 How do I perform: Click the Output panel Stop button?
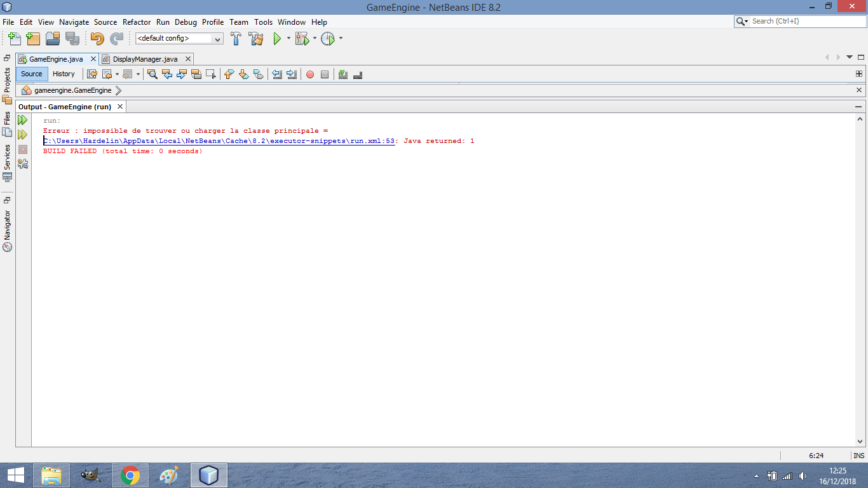tap(23, 149)
